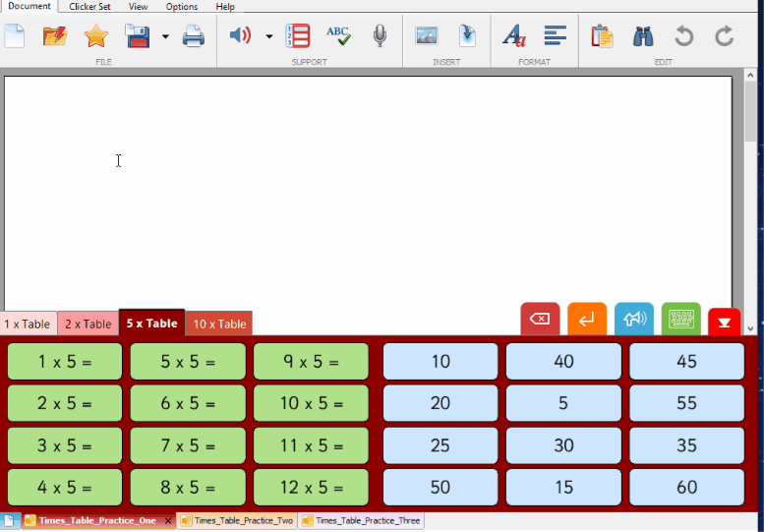Open the Clicker Set menu
The image size is (764, 532).
[x=89, y=7]
